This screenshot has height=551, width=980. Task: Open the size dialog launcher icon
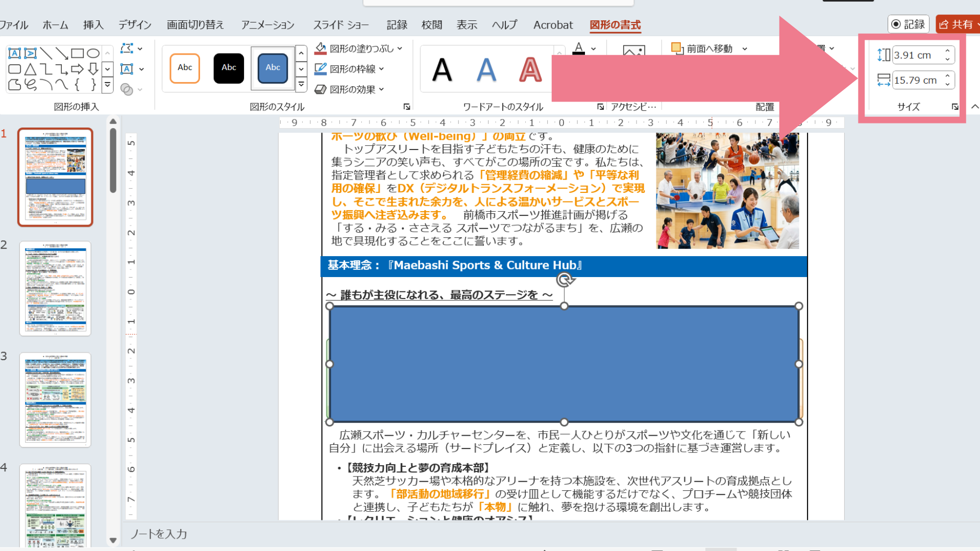954,107
